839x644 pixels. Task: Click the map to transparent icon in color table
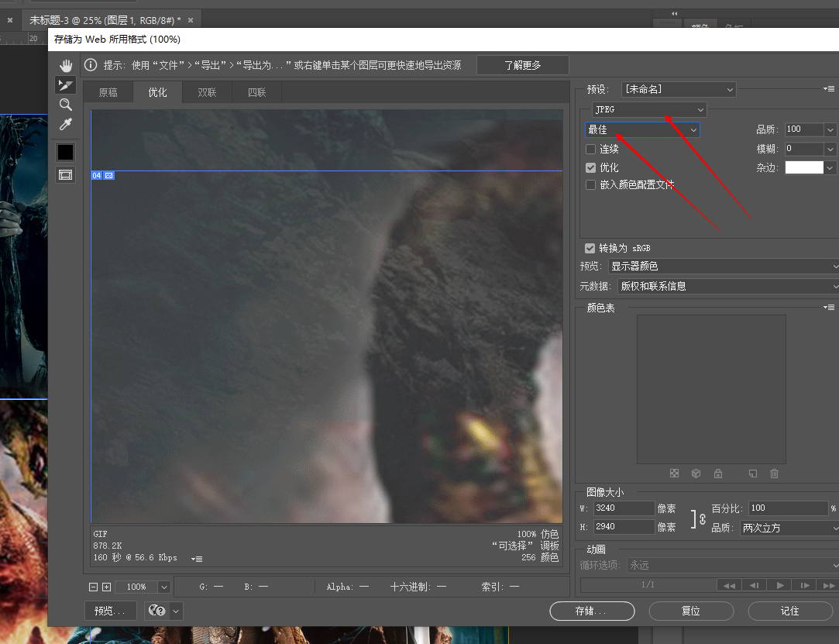pyautogui.click(x=674, y=474)
